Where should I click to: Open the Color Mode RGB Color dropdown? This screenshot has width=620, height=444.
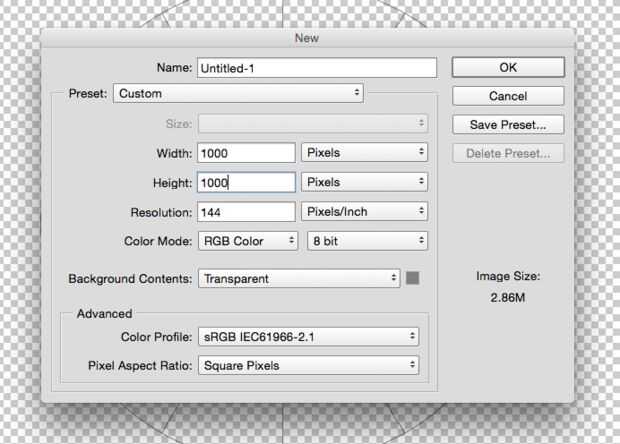pos(248,241)
